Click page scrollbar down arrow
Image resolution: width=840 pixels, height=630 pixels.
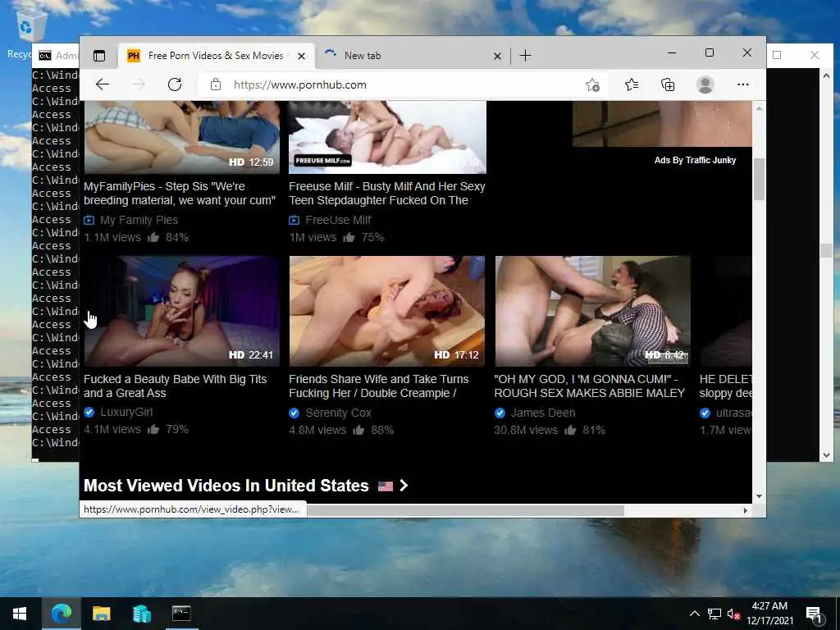pyautogui.click(x=759, y=496)
